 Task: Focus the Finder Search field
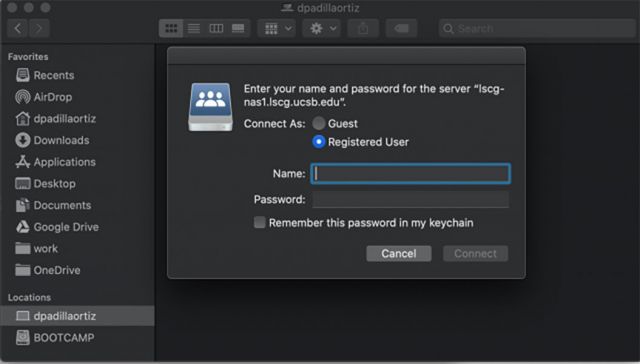pos(537,29)
